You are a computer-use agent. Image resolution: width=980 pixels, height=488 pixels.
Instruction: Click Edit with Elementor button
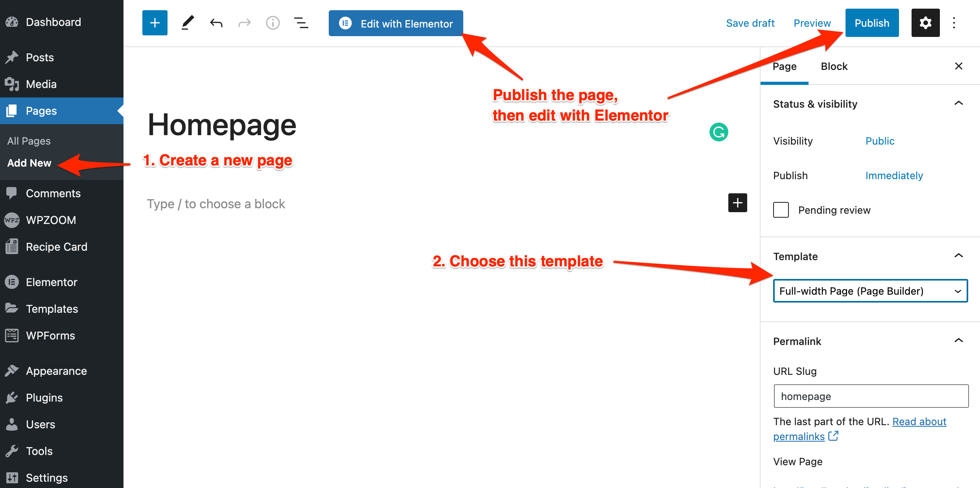(396, 24)
